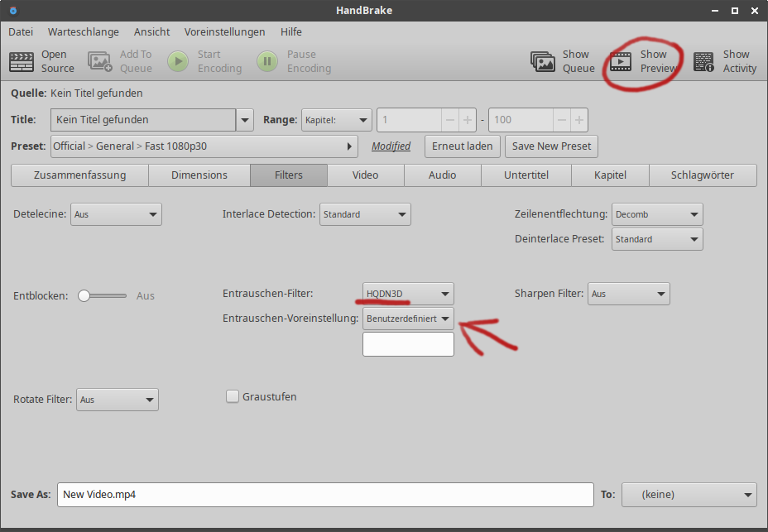Image resolution: width=768 pixels, height=532 pixels.
Task: Open the Datei menu
Action: click(21, 31)
